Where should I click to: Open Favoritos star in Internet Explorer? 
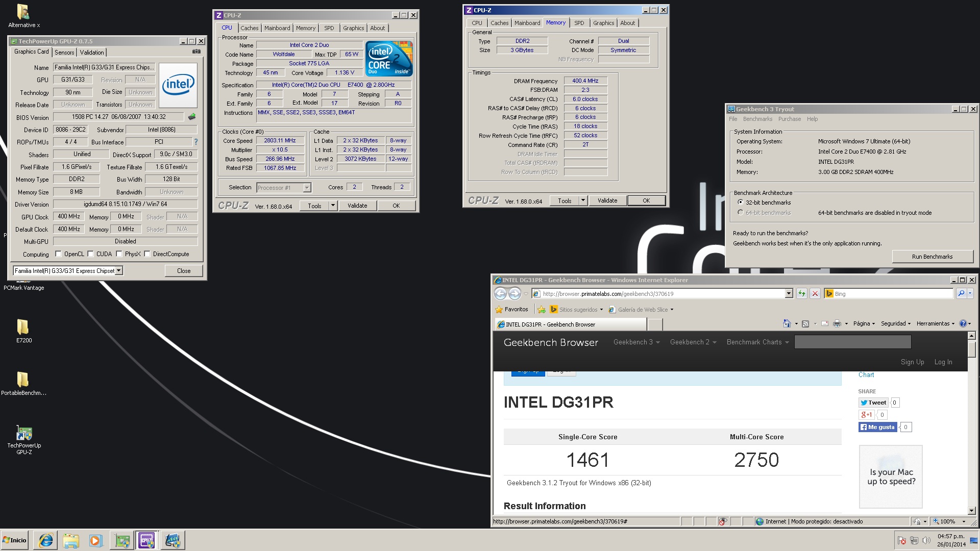[x=512, y=309]
